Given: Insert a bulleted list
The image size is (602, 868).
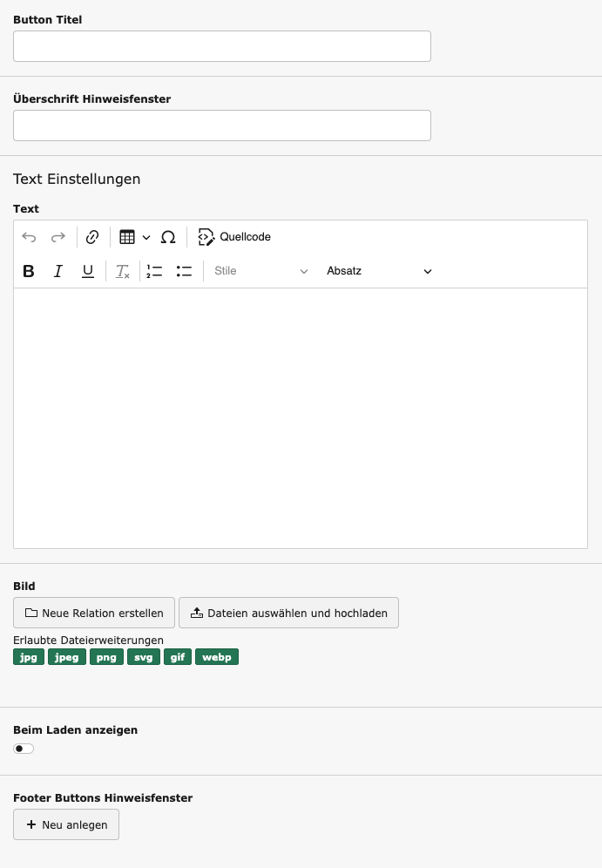Looking at the screenshot, I should (184, 271).
